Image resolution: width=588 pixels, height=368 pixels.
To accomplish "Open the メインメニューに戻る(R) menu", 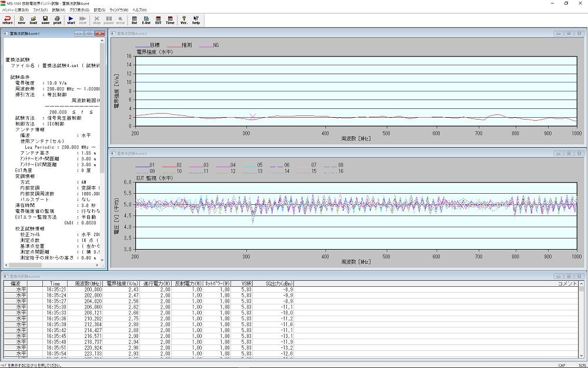I will point(15,10).
